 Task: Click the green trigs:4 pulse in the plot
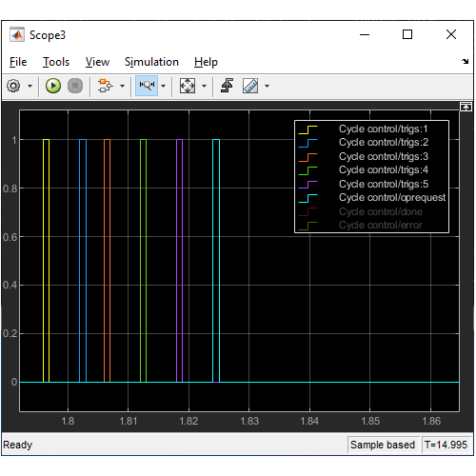(x=143, y=260)
